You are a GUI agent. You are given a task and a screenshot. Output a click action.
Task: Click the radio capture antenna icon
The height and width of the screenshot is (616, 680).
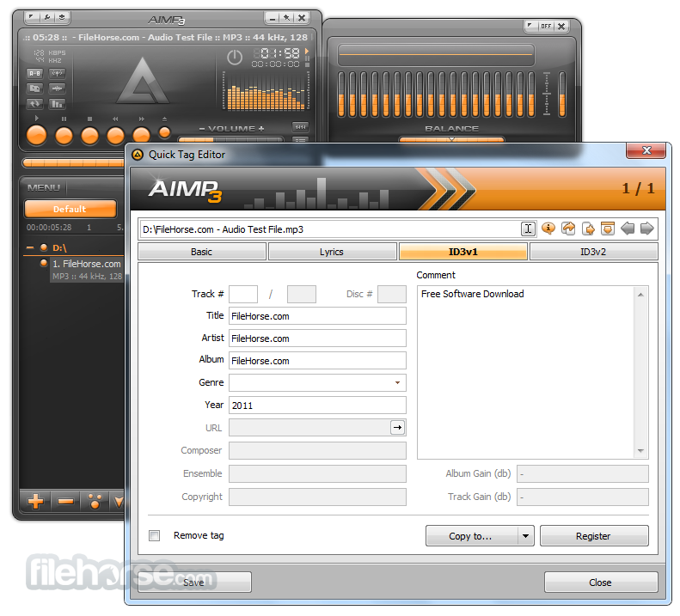(x=57, y=73)
